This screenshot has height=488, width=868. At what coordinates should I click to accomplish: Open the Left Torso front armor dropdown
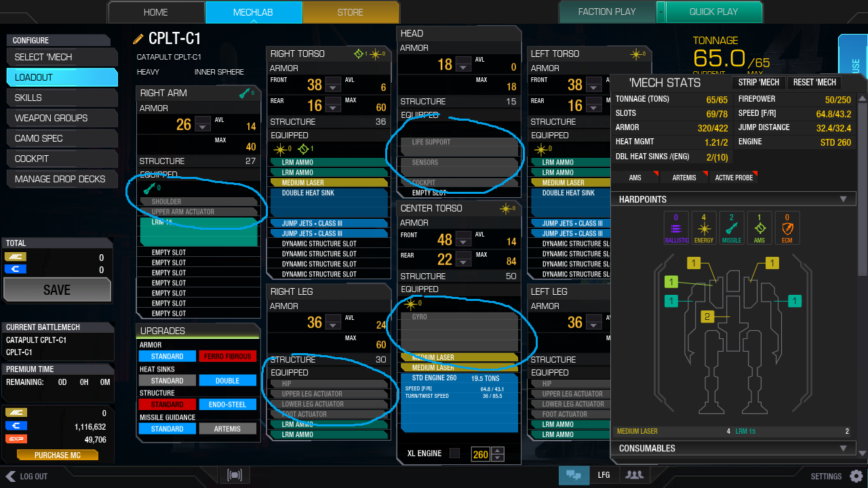click(593, 85)
